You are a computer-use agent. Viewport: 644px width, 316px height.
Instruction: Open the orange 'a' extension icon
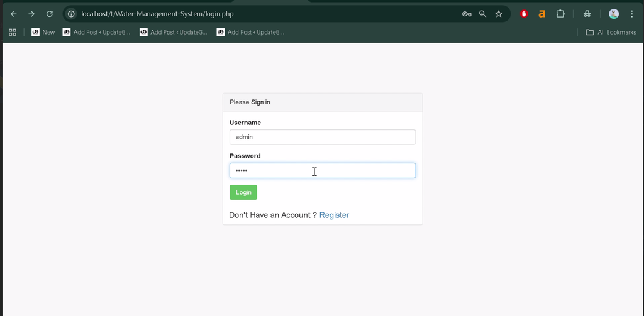[541, 14]
